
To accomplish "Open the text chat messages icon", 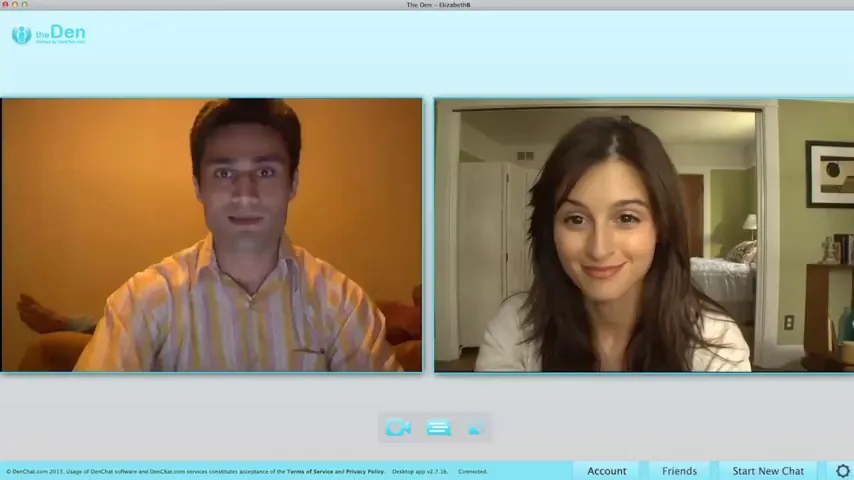I will (438, 428).
